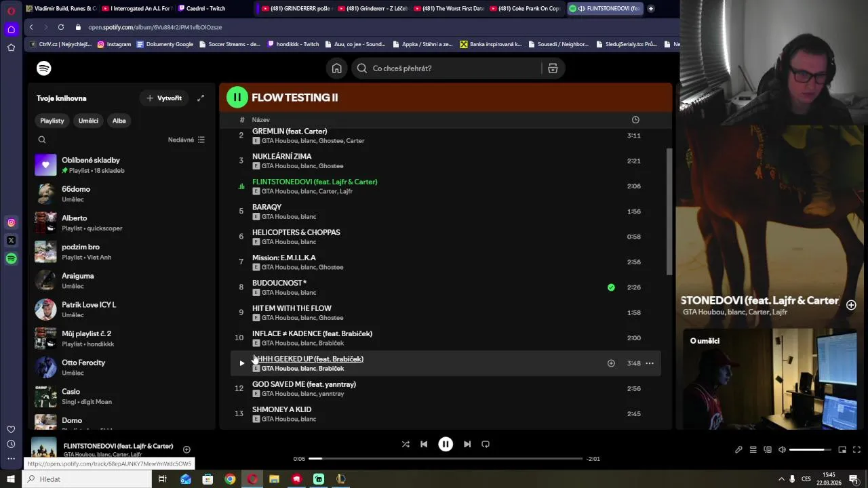Click the green saved checkmark on BUDOUCNOST
This screenshot has height=488, width=868.
pos(611,287)
